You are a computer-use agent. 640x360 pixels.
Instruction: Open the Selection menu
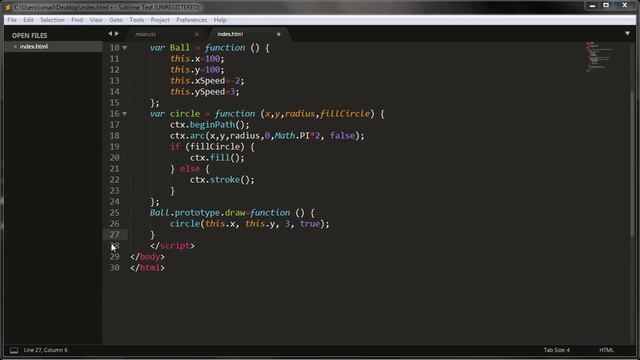[x=52, y=20]
